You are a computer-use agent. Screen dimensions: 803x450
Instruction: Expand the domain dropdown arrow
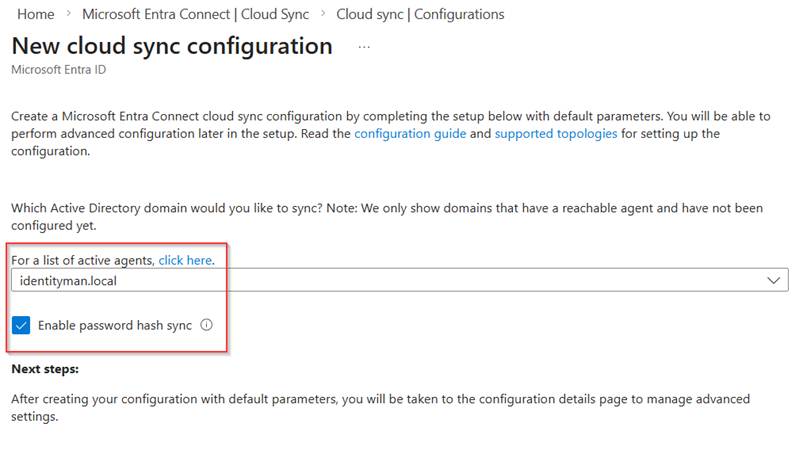[773, 281]
